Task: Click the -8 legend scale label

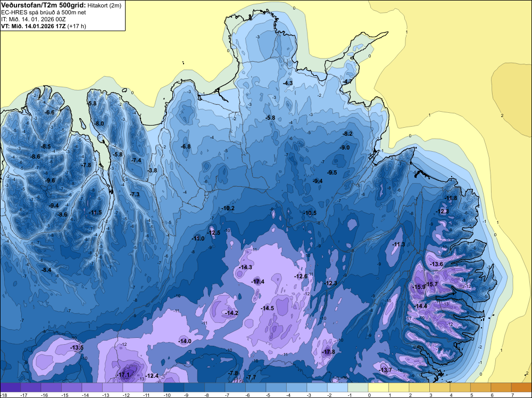Action: coord(206,395)
